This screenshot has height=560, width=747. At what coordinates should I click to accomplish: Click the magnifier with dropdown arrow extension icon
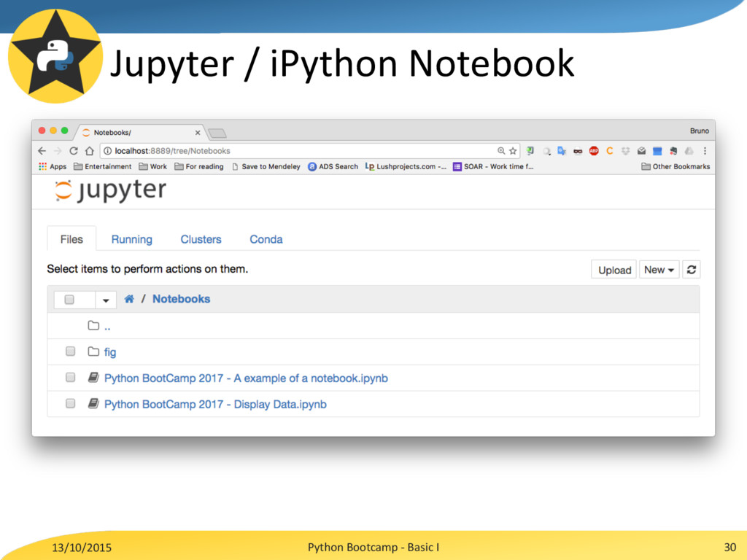[x=546, y=151]
